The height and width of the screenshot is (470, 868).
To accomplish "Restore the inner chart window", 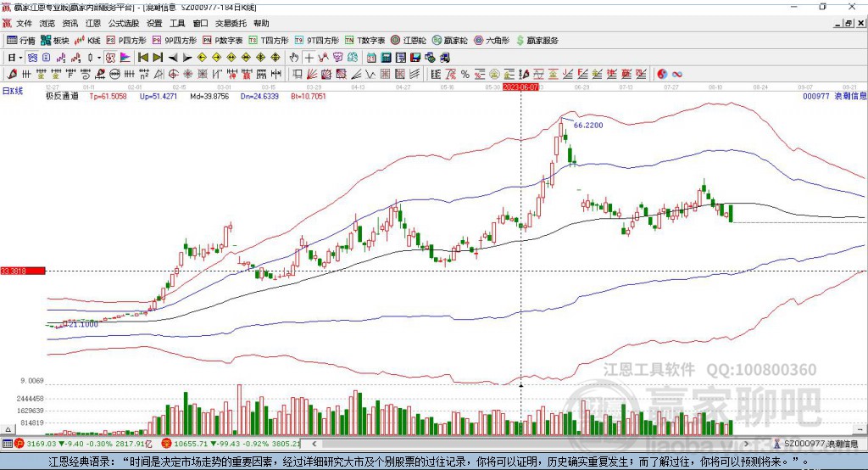I will coord(849,23).
